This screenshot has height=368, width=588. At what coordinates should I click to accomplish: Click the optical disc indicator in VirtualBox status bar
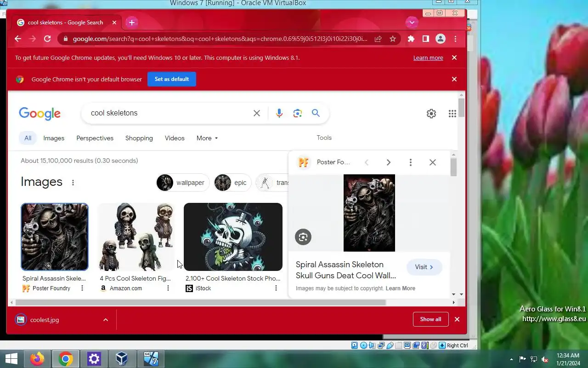[x=363, y=345]
